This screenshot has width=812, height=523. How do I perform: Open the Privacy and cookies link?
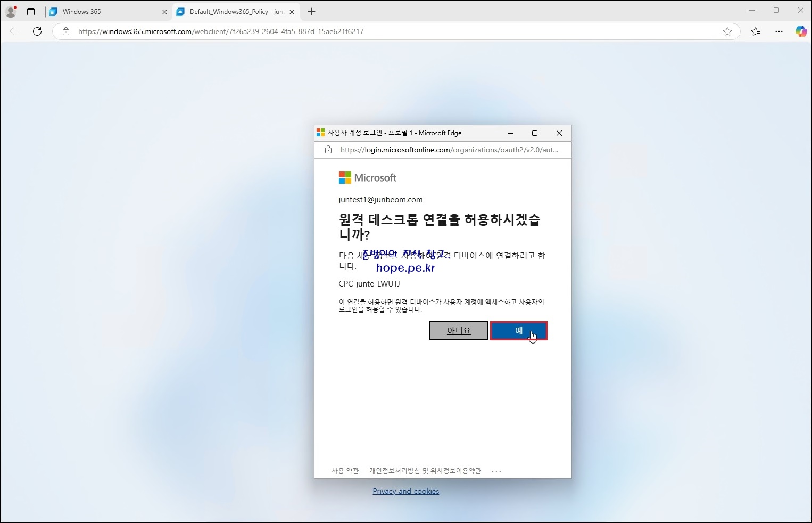405,491
